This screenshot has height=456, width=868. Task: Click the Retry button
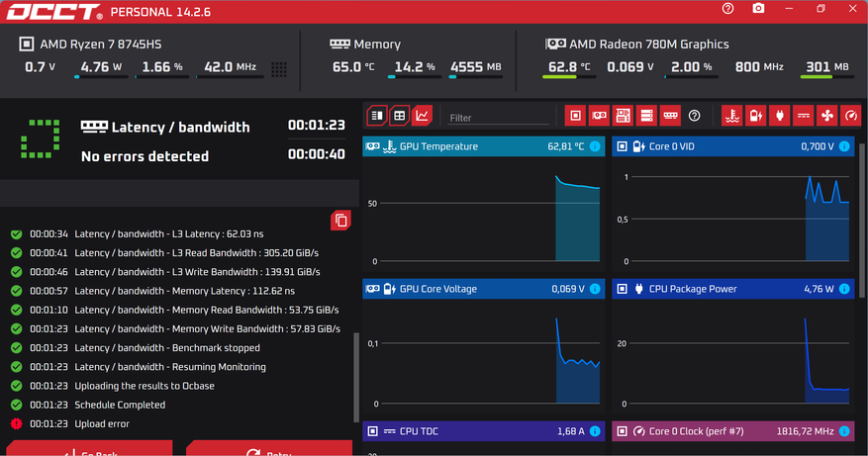(x=269, y=449)
